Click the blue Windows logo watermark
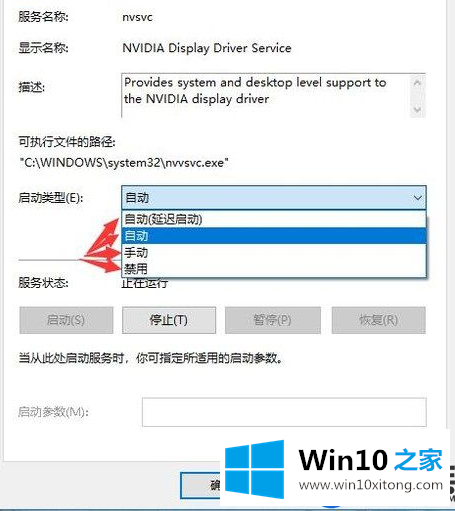The image size is (455, 511). [255, 469]
